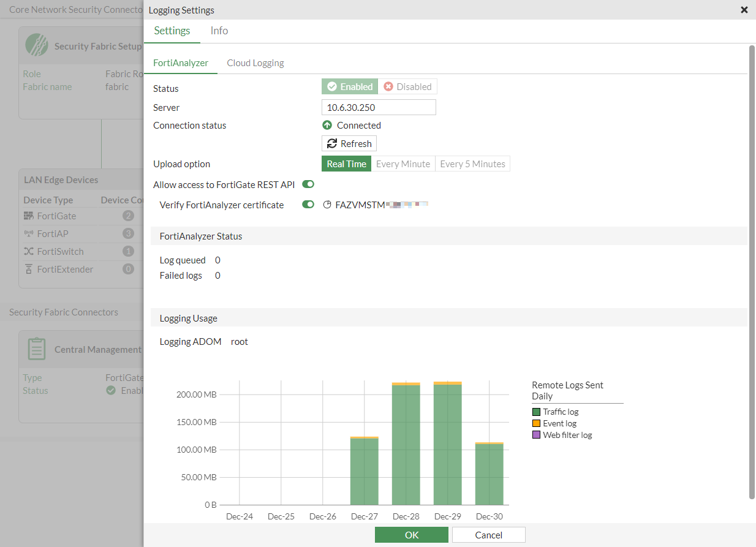Click the Security Fabric Setup icon
Viewport: 756px width, 547px height.
click(x=38, y=45)
